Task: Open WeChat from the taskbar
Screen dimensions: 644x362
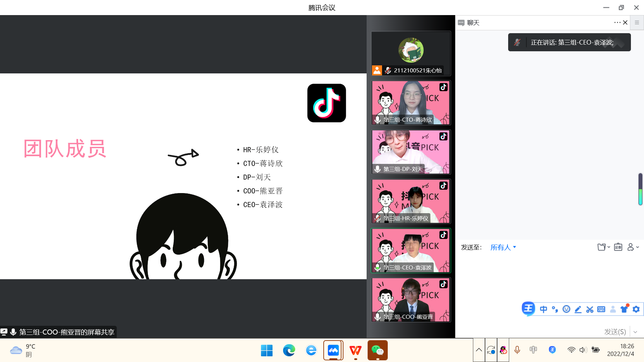Action: pyautogui.click(x=378, y=350)
